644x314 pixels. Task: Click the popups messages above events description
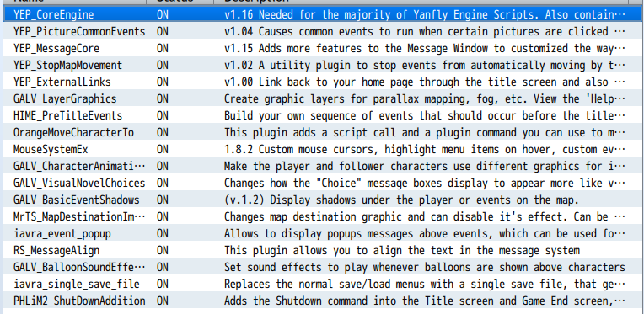(x=425, y=233)
